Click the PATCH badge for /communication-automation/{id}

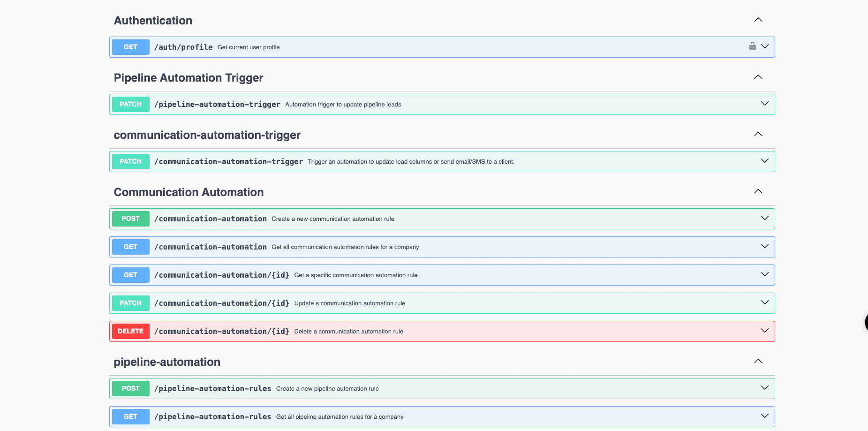131,303
